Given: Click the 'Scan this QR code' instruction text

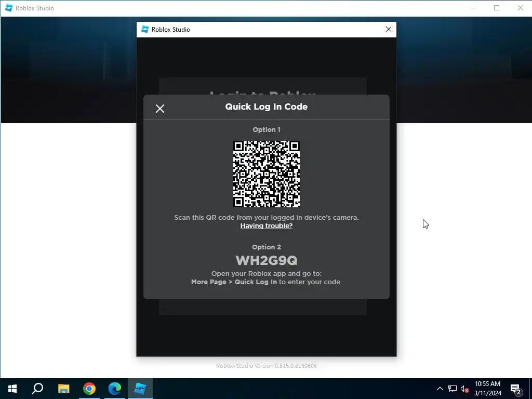Looking at the screenshot, I should point(267,218).
